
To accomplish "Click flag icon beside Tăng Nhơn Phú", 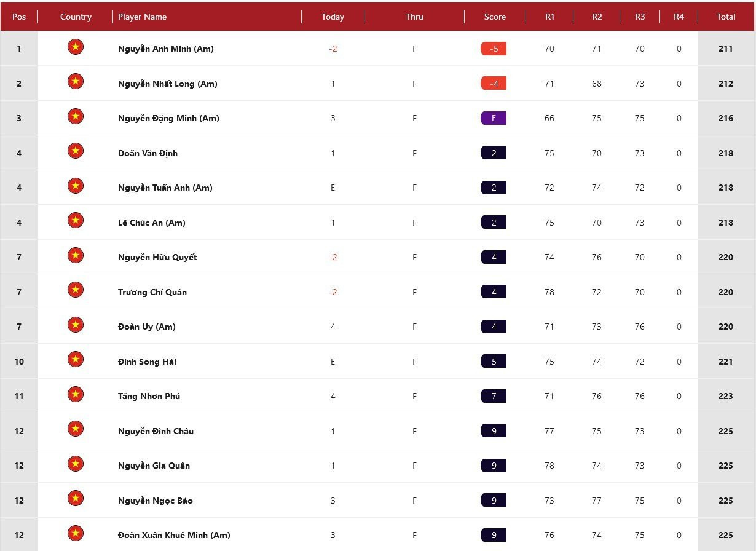I will coord(76,394).
